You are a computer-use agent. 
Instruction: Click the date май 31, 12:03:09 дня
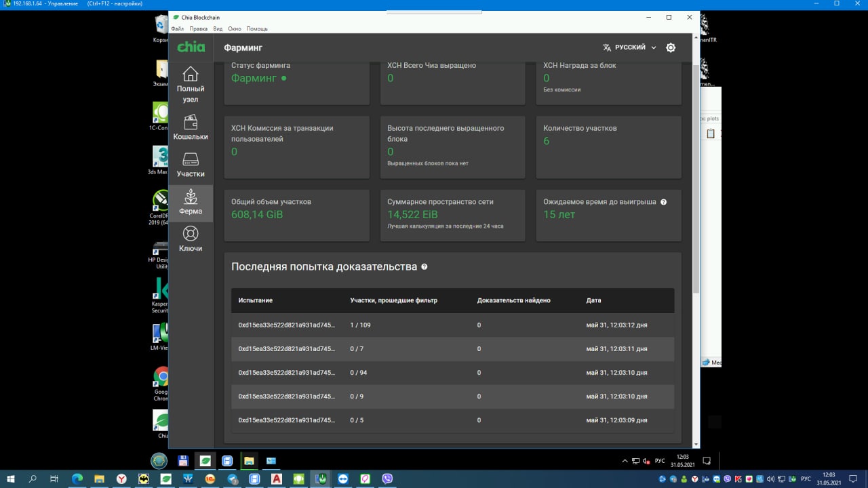(616, 420)
